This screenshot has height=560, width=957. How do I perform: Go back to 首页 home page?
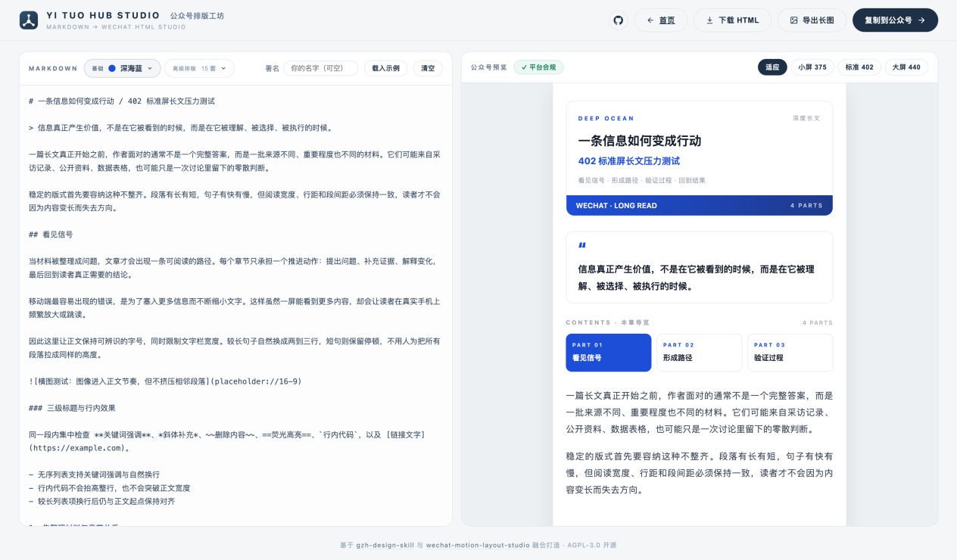tap(660, 20)
